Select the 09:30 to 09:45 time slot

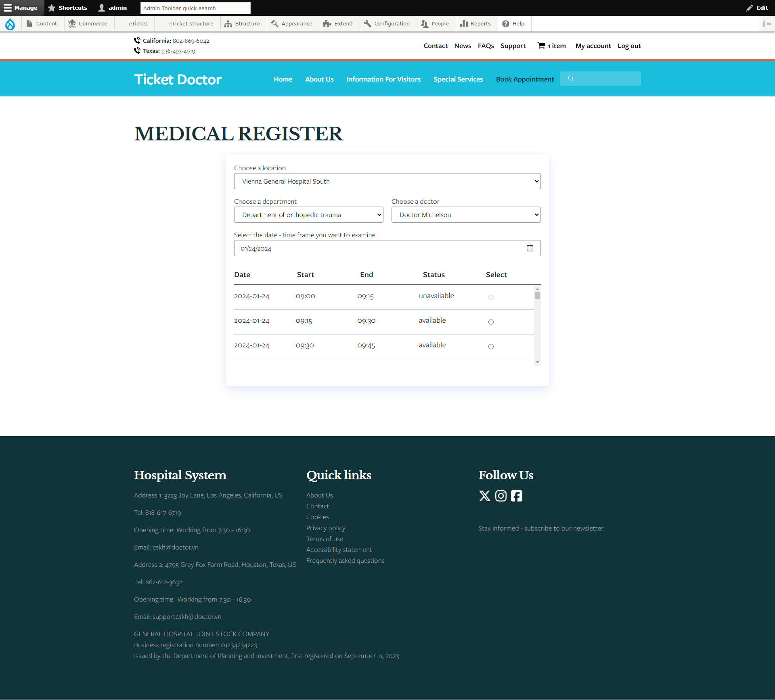click(491, 347)
